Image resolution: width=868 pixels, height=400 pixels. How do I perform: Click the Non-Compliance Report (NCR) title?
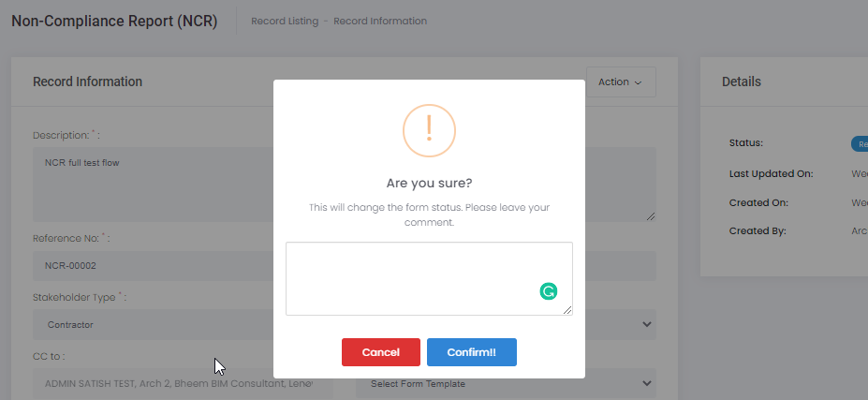pos(114,22)
